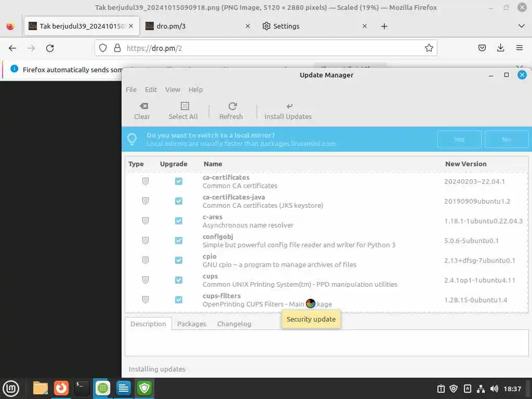Open the Linux Mint start menu
The width and height of the screenshot is (532, 399).
point(11,389)
